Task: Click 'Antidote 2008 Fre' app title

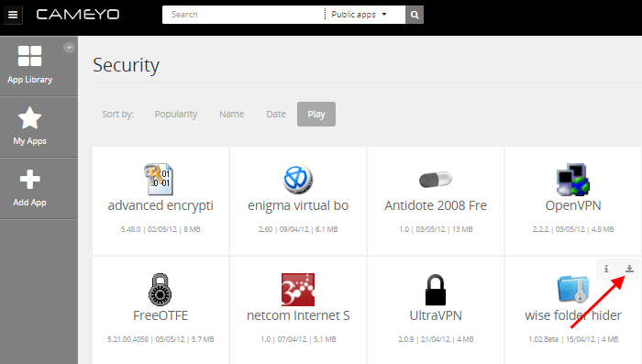Action: point(436,205)
